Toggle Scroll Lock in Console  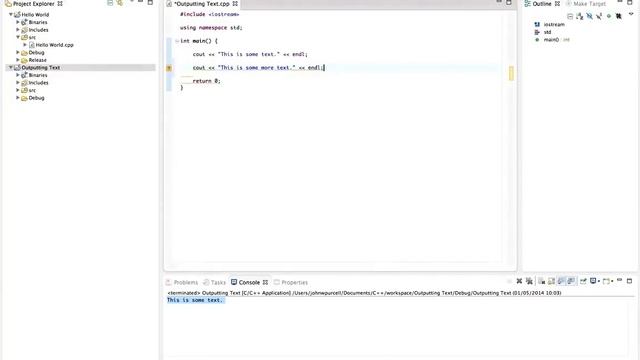pyautogui.click(x=551, y=281)
